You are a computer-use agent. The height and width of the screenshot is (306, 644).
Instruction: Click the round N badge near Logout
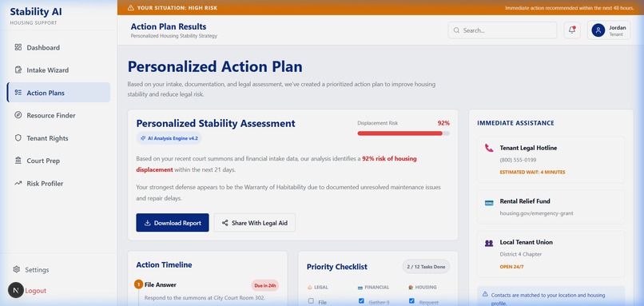click(16, 290)
